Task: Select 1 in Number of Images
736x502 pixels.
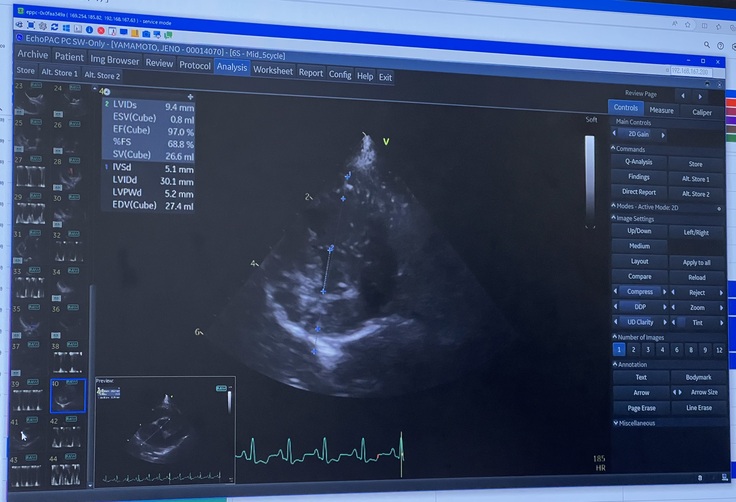Action: point(619,349)
